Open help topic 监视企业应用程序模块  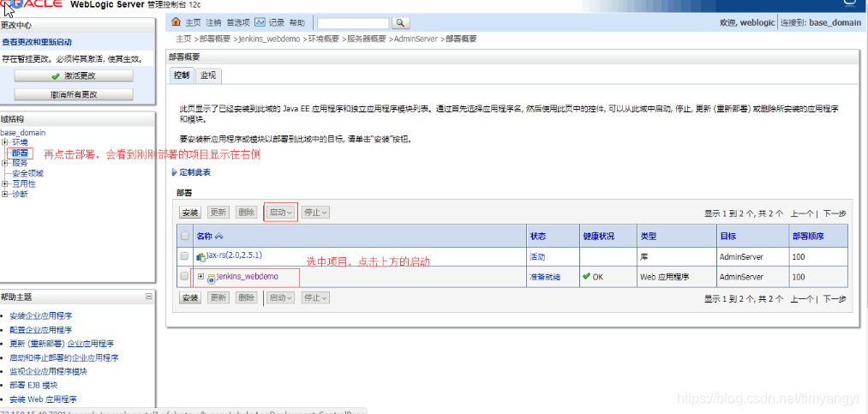coord(49,371)
